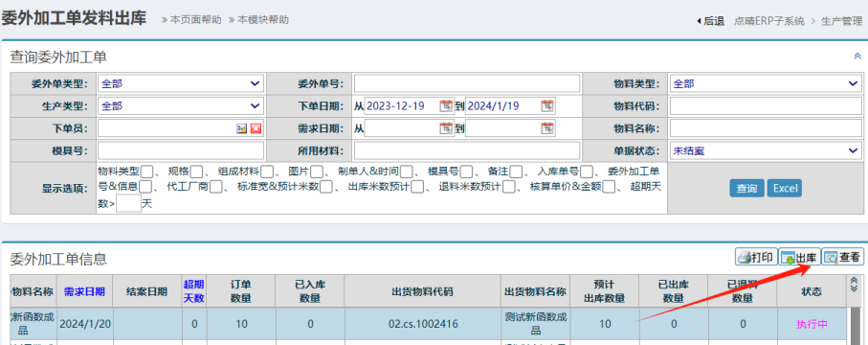Open the 下单员 person picker icon
The height and width of the screenshot is (345, 868).
pos(241,128)
